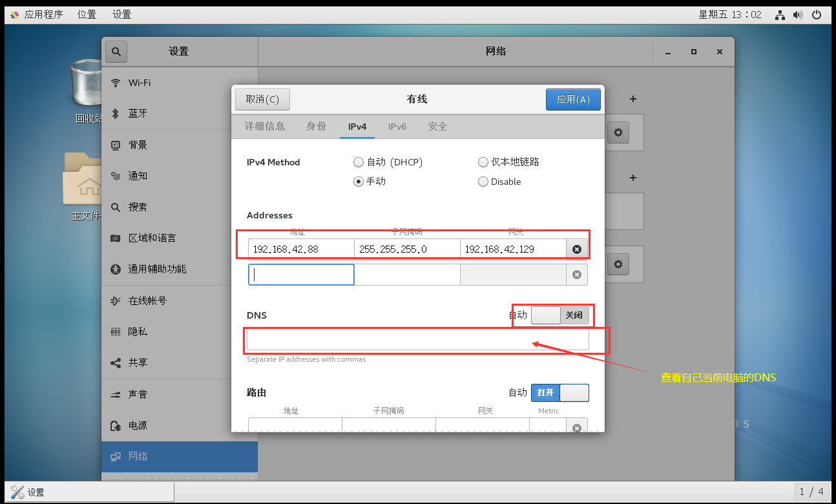Open 在线帐号 in the sidebar
836x504 pixels.
click(x=180, y=300)
